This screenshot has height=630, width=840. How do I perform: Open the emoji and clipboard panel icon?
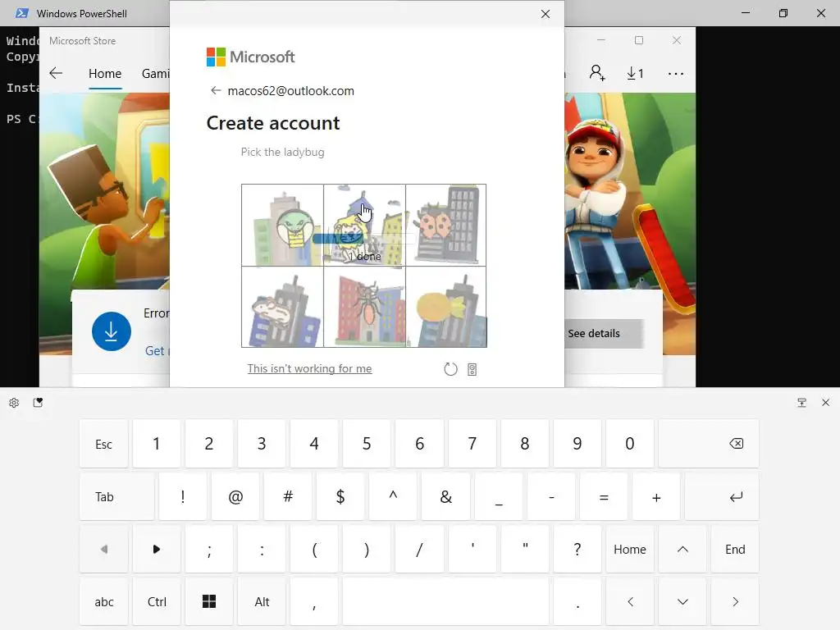(x=38, y=402)
